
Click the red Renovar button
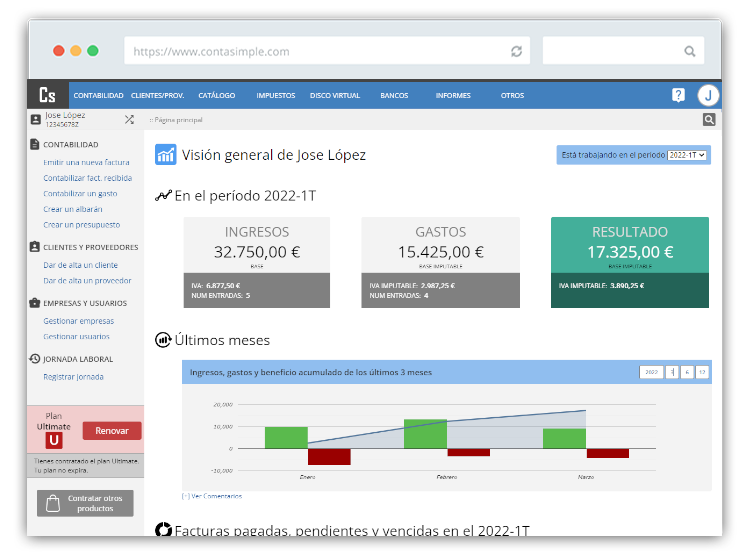click(x=112, y=431)
